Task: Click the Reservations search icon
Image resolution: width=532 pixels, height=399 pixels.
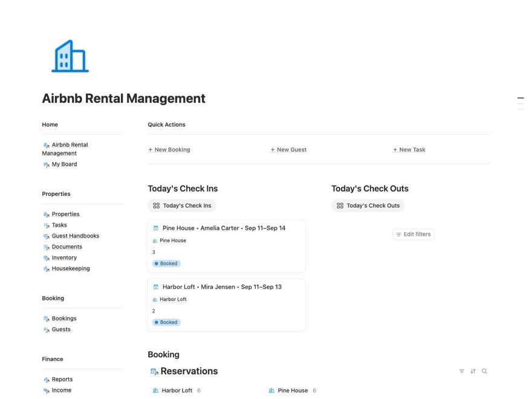Action: pyautogui.click(x=484, y=371)
